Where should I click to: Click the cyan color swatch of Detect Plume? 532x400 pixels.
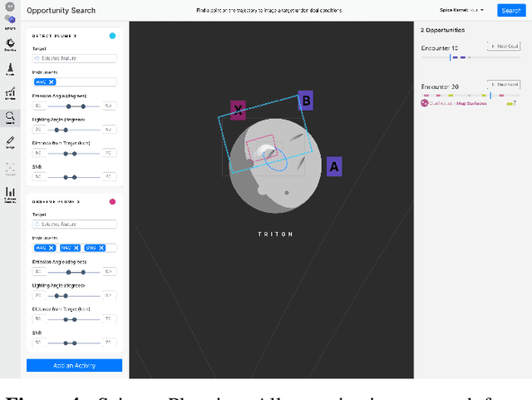click(x=112, y=37)
